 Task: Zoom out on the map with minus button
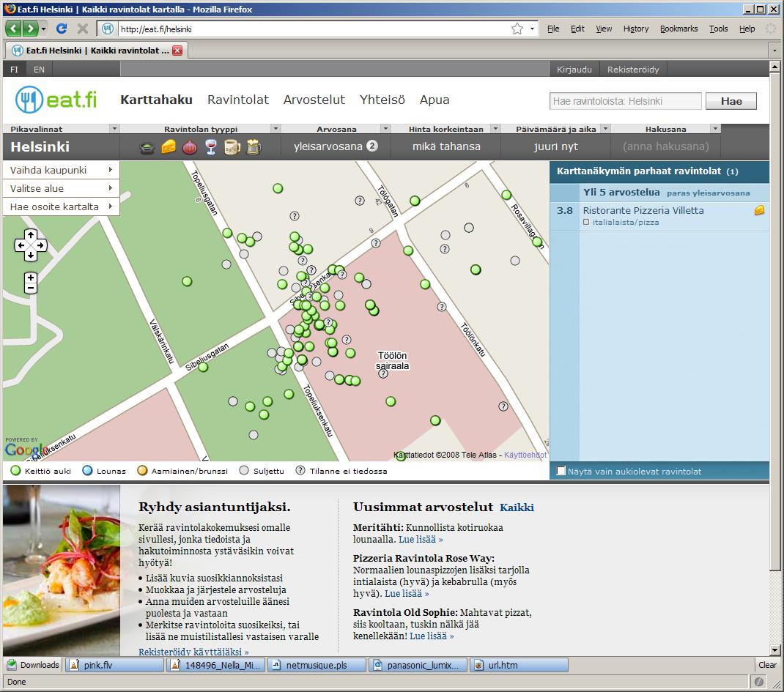[31, 289]
